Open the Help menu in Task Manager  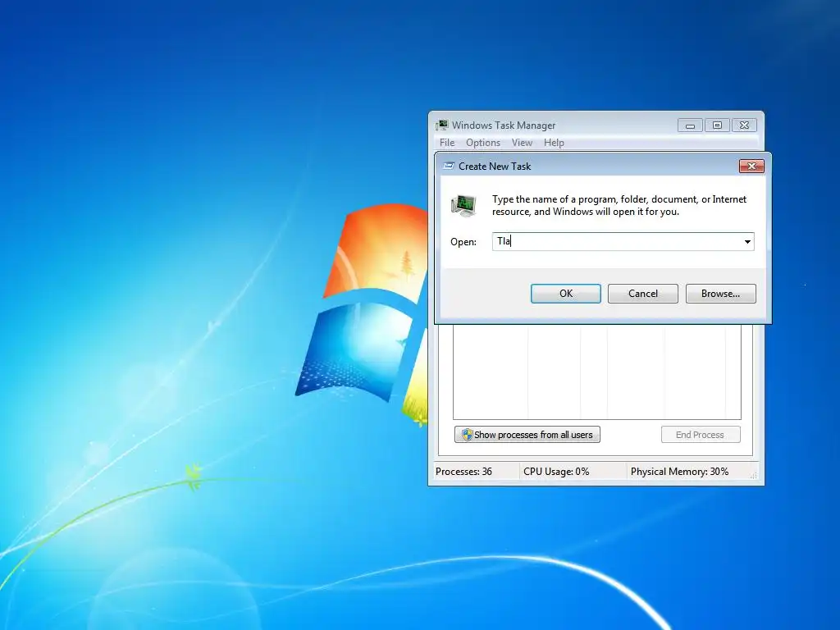(554, 143)
